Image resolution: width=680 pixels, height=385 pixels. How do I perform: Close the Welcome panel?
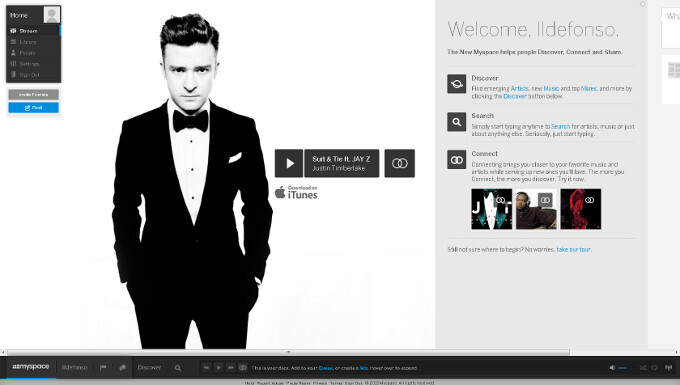click(642, 4)
